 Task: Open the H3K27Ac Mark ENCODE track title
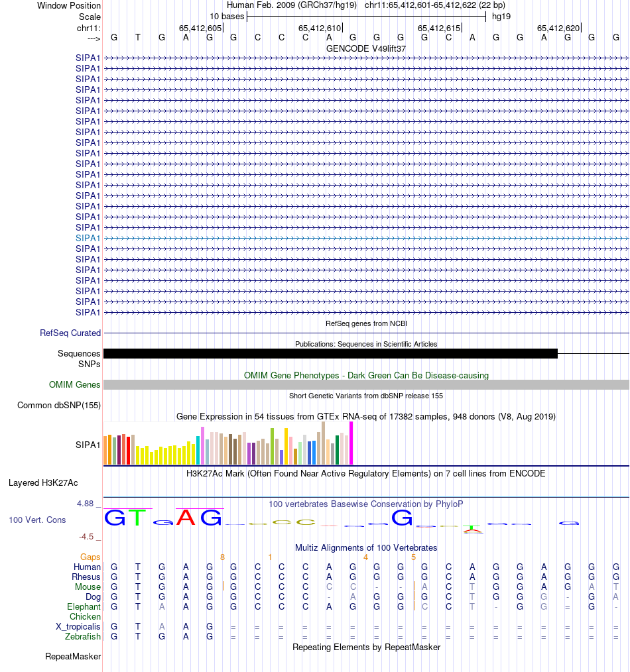[366, 474]
